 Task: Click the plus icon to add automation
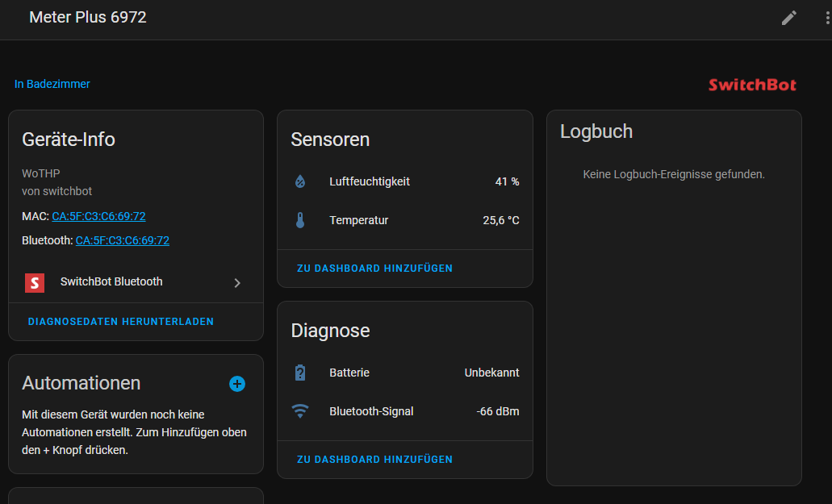point(237,384)
